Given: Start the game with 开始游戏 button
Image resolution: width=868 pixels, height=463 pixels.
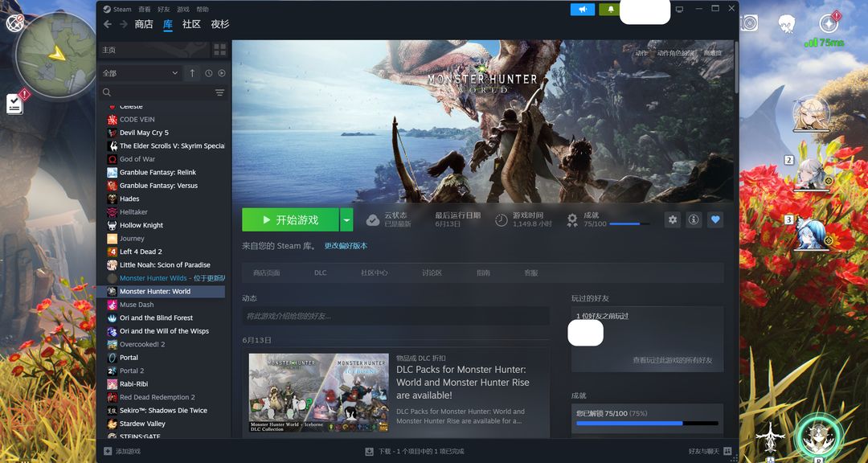Looking at the screenshot, I should [291, 220].
